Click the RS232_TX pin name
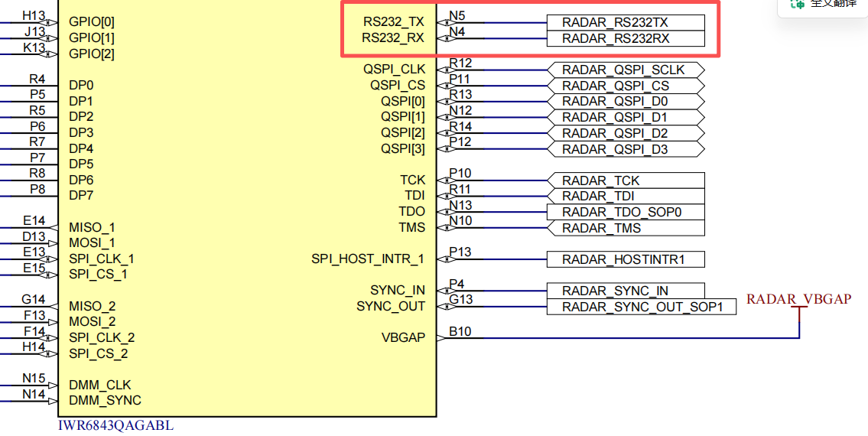Screen dimensions: 868x436 394,22
